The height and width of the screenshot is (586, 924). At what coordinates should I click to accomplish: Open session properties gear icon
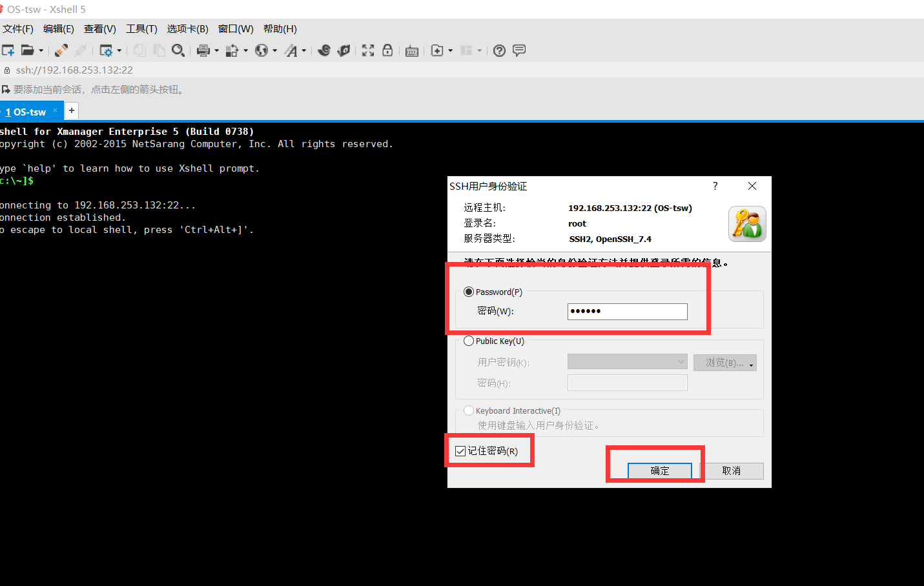click(106, 50)
